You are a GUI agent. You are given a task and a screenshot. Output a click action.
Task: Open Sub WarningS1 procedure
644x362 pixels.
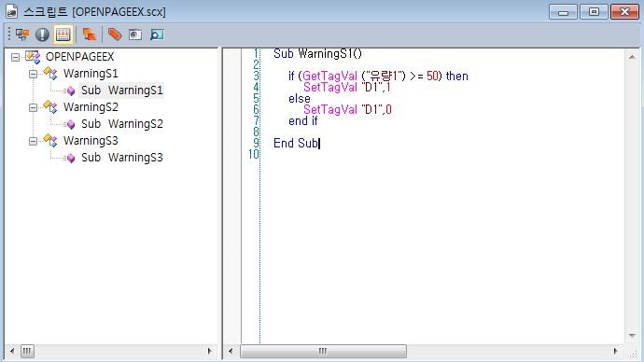(x=121, y=90)
